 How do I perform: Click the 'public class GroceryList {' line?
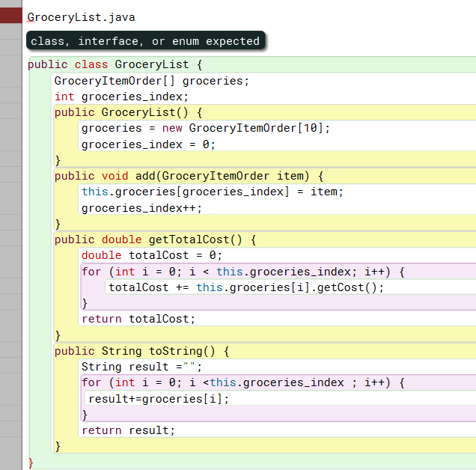click(115, 64)
